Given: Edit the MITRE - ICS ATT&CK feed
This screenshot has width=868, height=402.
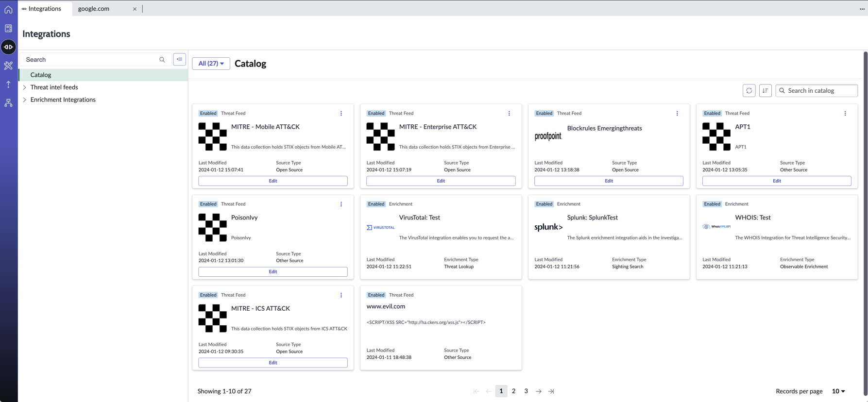Looking at the screenshot, I should pos(273,363).
